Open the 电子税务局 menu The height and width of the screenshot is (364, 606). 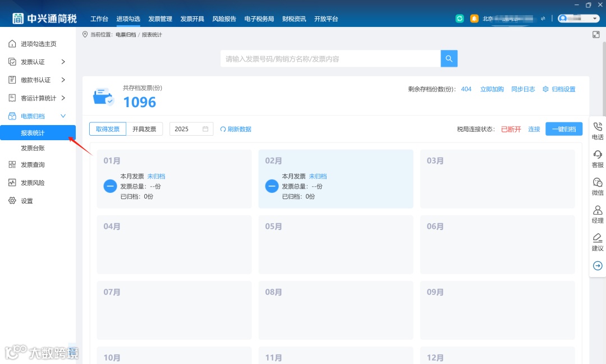259,19
